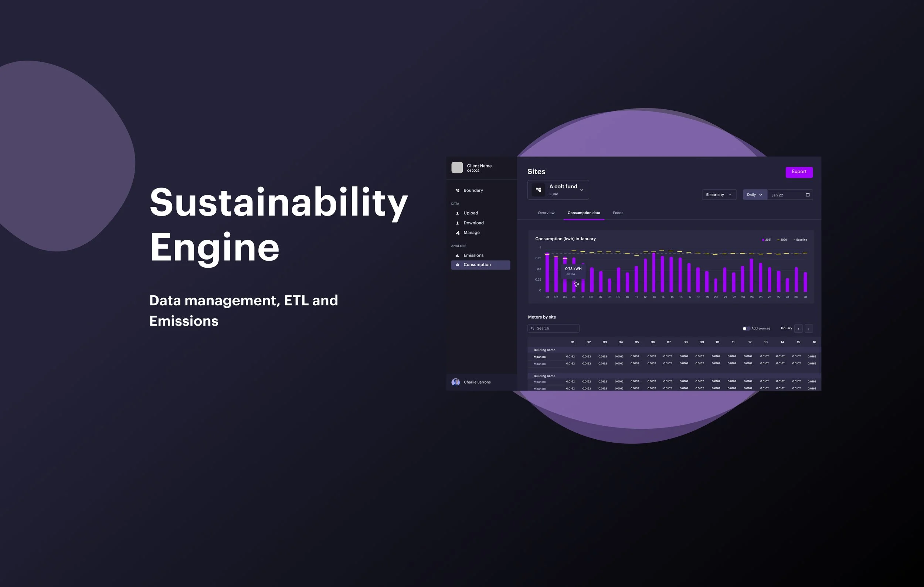
Task: Click the purple Export button
Action: (799, 172)
